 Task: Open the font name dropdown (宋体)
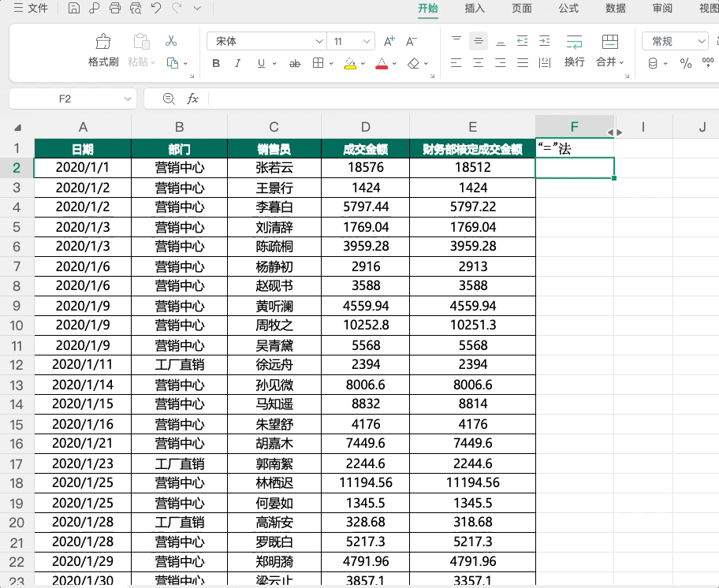[319, 41]
